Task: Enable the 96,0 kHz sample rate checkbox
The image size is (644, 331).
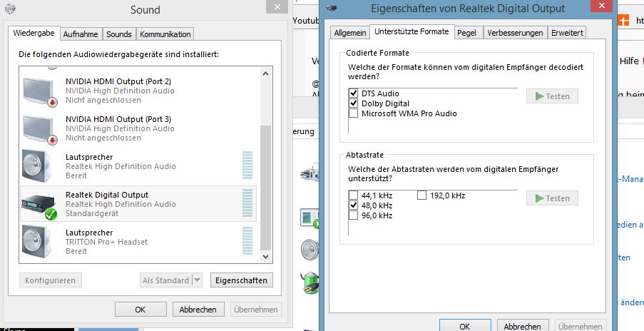Action: [x=353, y=215]
